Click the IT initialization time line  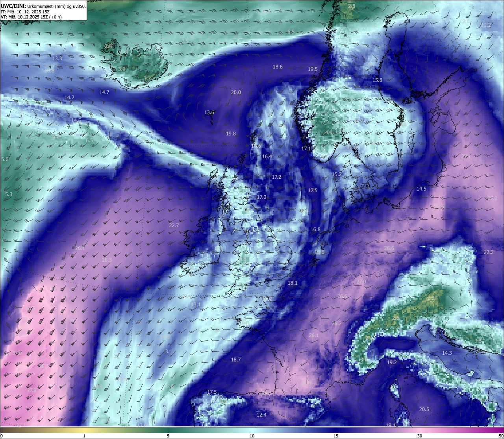tap(25, 12)
